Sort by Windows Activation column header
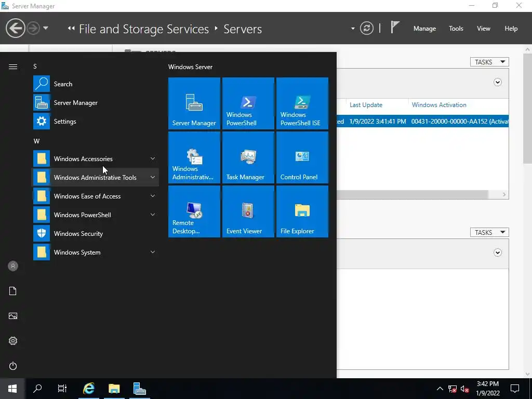 click(439, 105)
